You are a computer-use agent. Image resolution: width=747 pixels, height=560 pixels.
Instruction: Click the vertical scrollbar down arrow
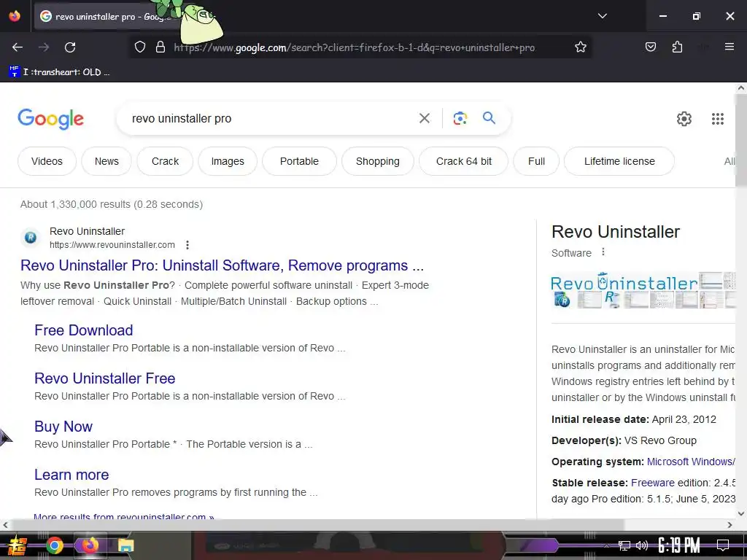pos(741,513)
